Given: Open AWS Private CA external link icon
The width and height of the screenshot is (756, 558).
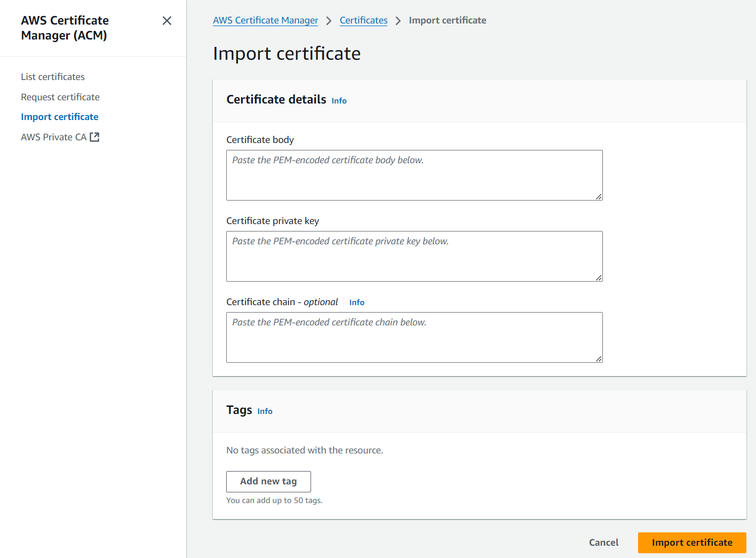Looking at the screenshot, I should (94, 137).
